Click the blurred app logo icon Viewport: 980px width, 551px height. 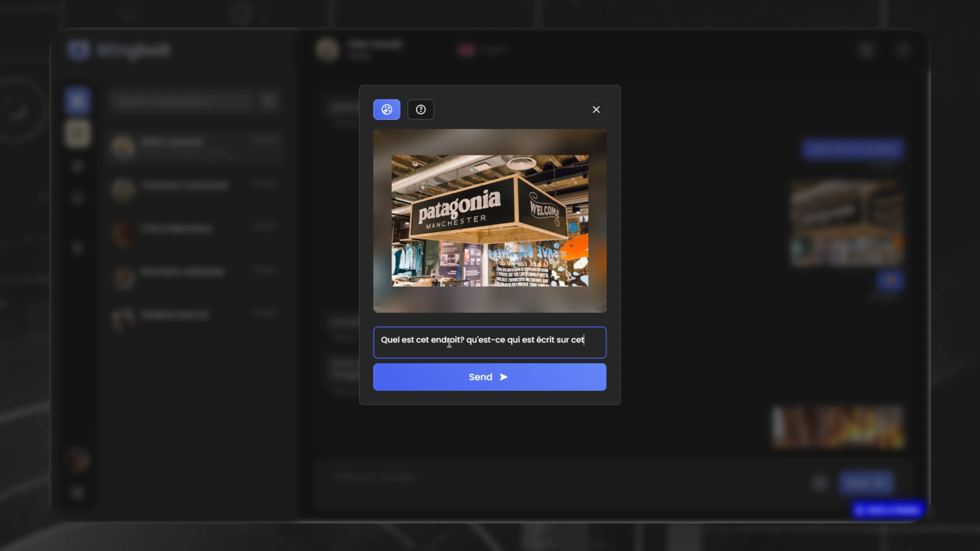tap(79, 50)
